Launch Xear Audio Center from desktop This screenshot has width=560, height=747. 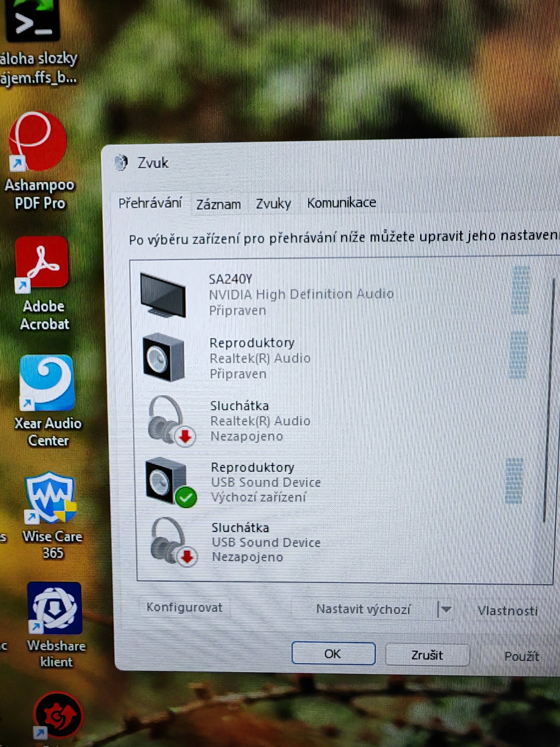tap(47, 401)
